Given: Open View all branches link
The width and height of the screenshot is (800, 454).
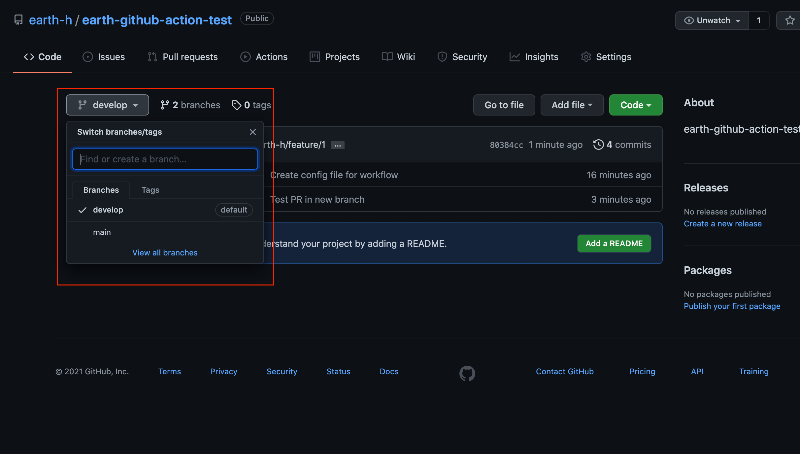Looking at the screenshot, I should (165, 253).
